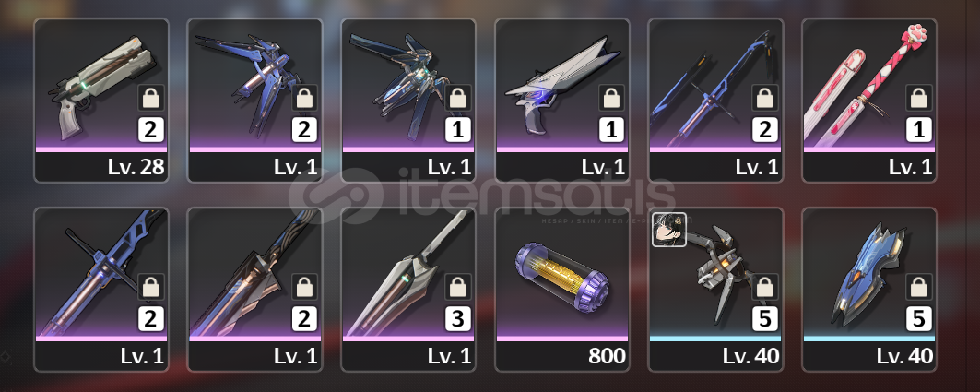Select the white and purple pistol
The width and height of the screenshot is (980, 392).
click(561, 100)
